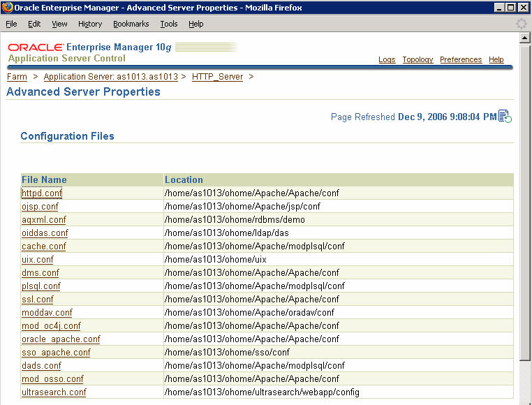Click the Page Refreshed timestamp text

414,117
